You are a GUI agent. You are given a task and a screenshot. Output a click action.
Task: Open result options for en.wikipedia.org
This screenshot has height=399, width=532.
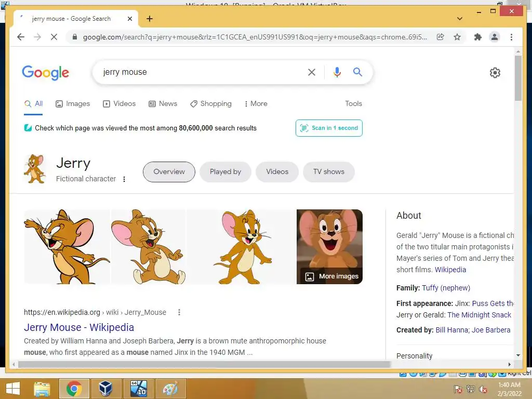coord(179,312)
